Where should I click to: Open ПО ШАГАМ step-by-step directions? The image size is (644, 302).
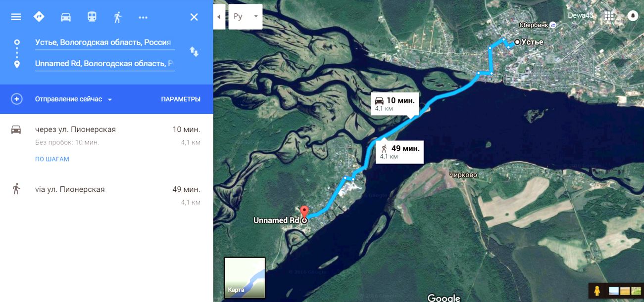[52, 159]
